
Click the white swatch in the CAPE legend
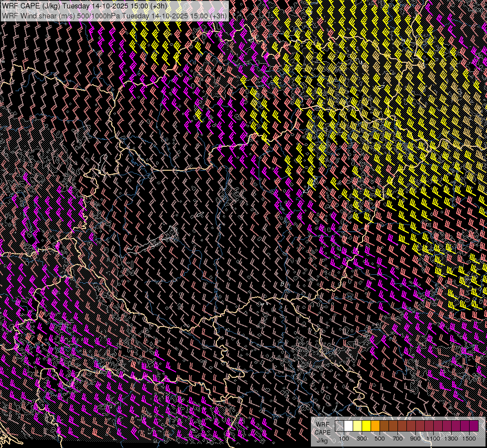tap(349, 426)
